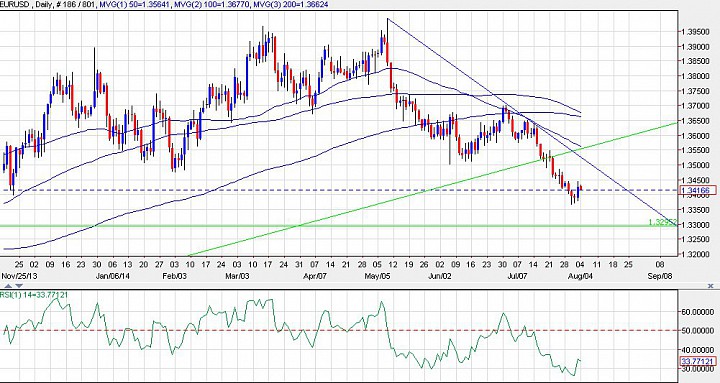Click the current price box 1.34166
The height and width of the screenshot is (383, 720).
(698, 190)
